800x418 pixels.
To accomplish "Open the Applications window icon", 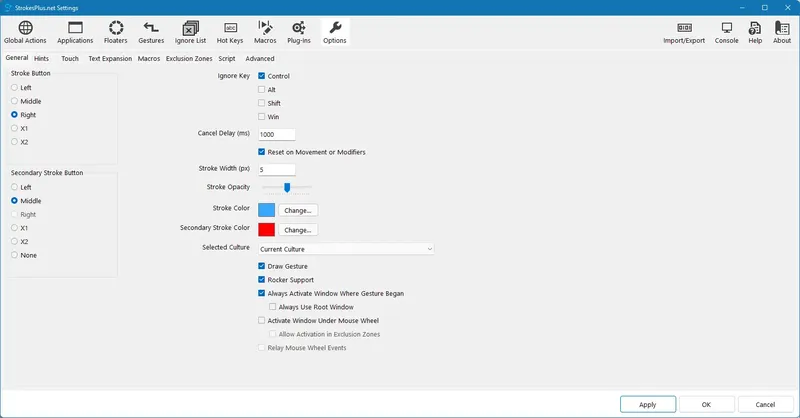I will tap(75, 28).
